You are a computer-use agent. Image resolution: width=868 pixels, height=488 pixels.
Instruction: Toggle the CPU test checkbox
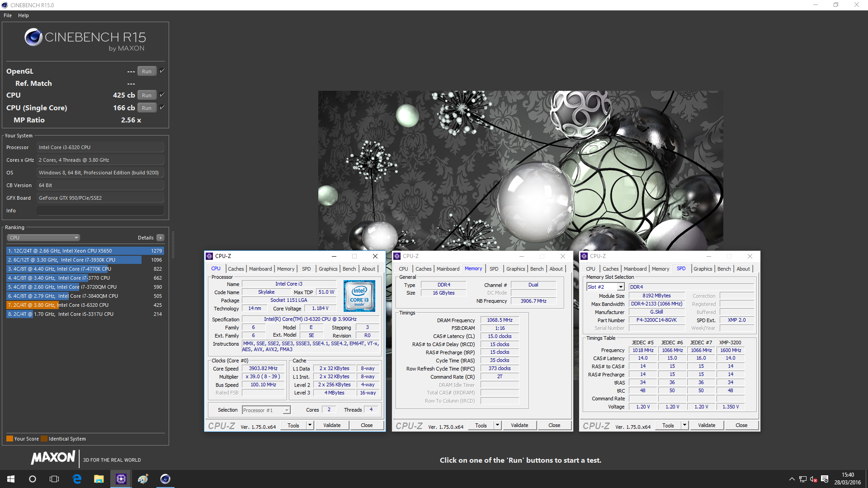162,95
